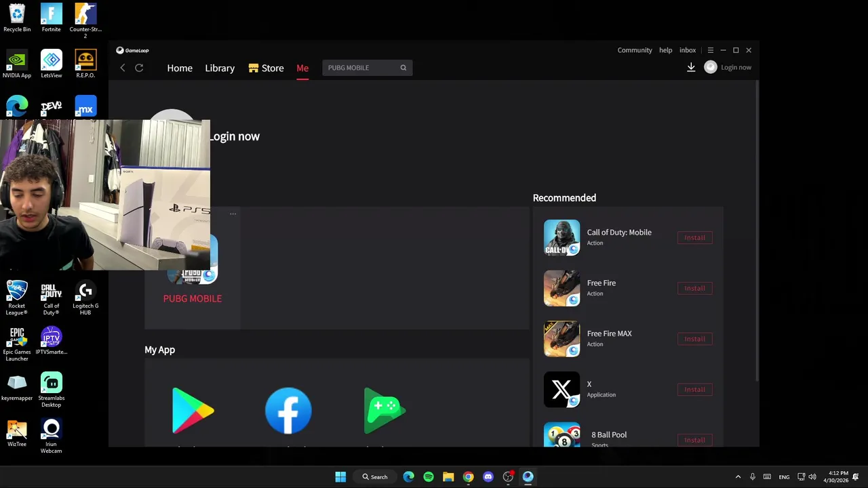Show hidden system tray icons
The image size is (868, 488).
(738, 476)
